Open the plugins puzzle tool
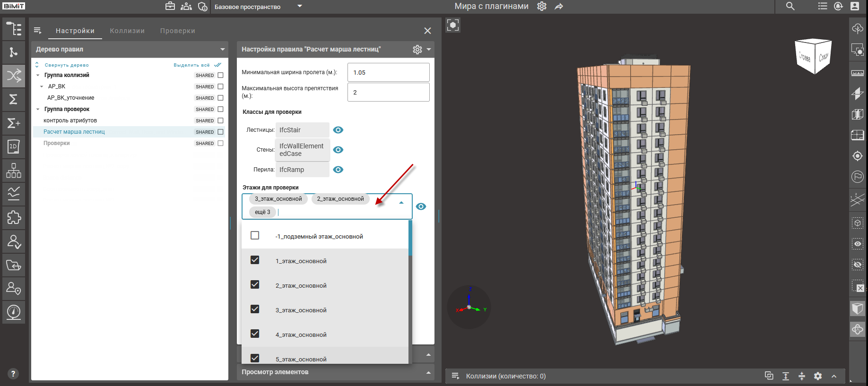868x386 pixels. pyautogui.click(x=14, y=217)
